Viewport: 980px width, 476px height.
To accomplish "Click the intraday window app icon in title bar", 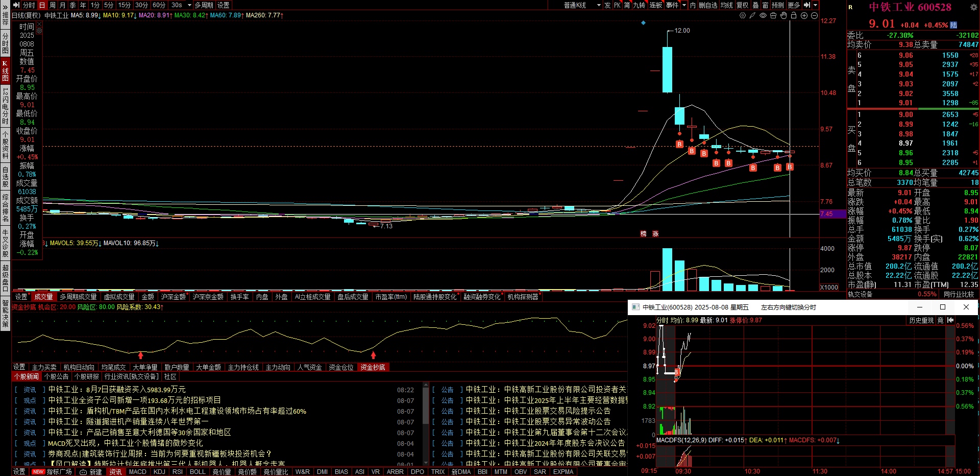I will (x=635, y=307).
